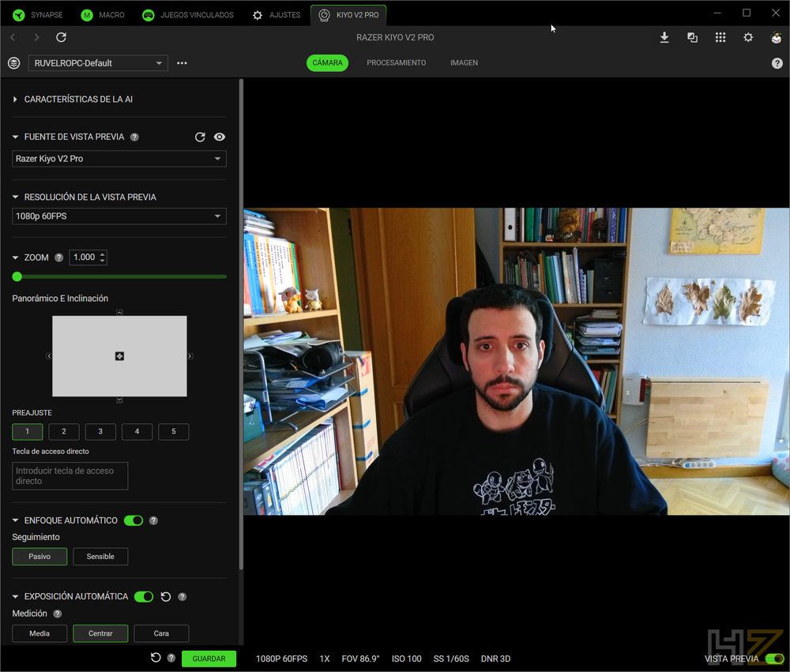Screen dimensions: 790x672
Task: Select Media metering mode
Action: click(x=39, y=634)
